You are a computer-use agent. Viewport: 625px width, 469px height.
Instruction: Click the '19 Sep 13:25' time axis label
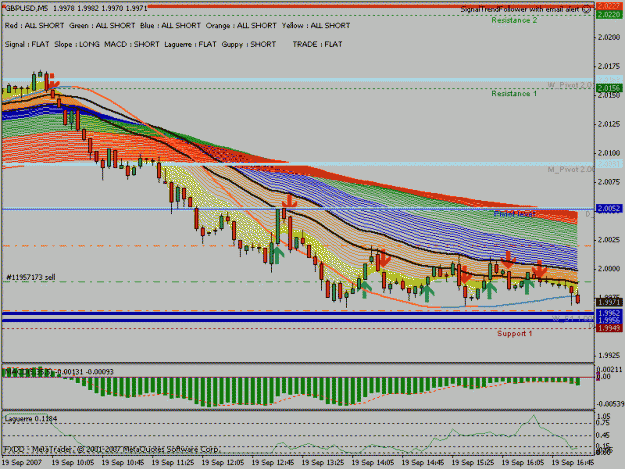click(x=322, y=463)
